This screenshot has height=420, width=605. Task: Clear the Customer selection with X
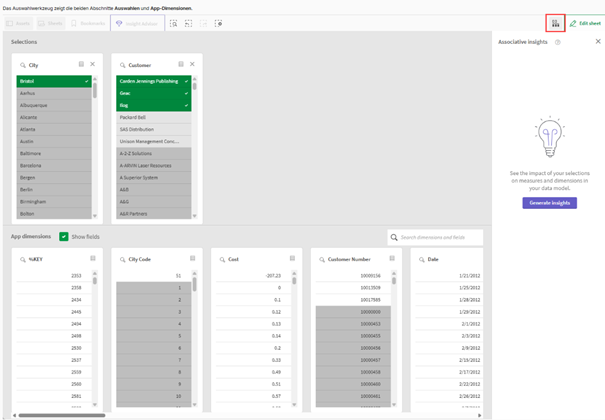coord(192,64)
